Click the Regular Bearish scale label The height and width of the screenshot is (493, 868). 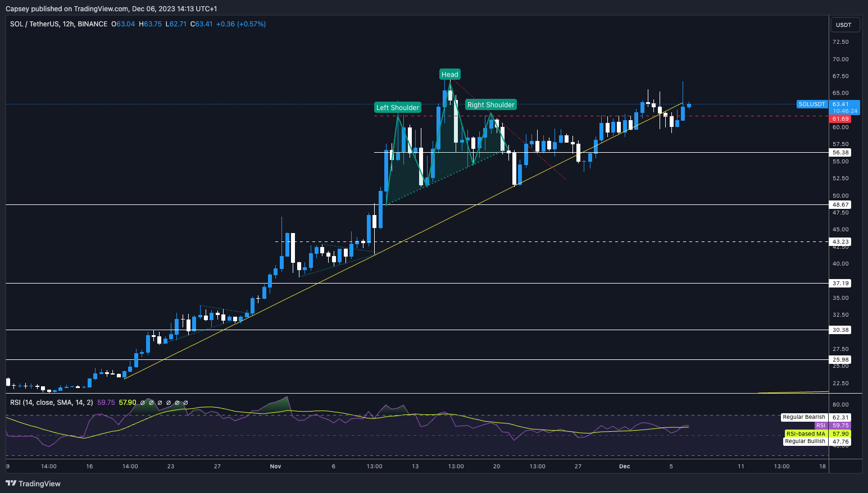tap(803, 417)
